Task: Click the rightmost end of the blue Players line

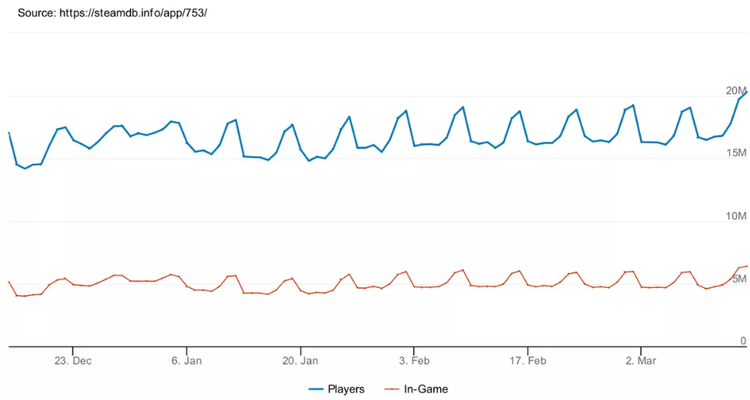Action: [746, 93]
